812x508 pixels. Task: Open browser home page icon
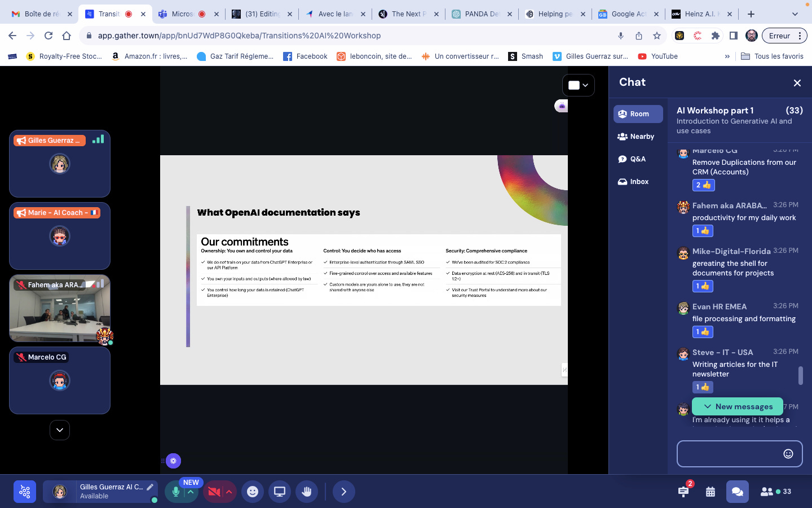coord(67,36)
